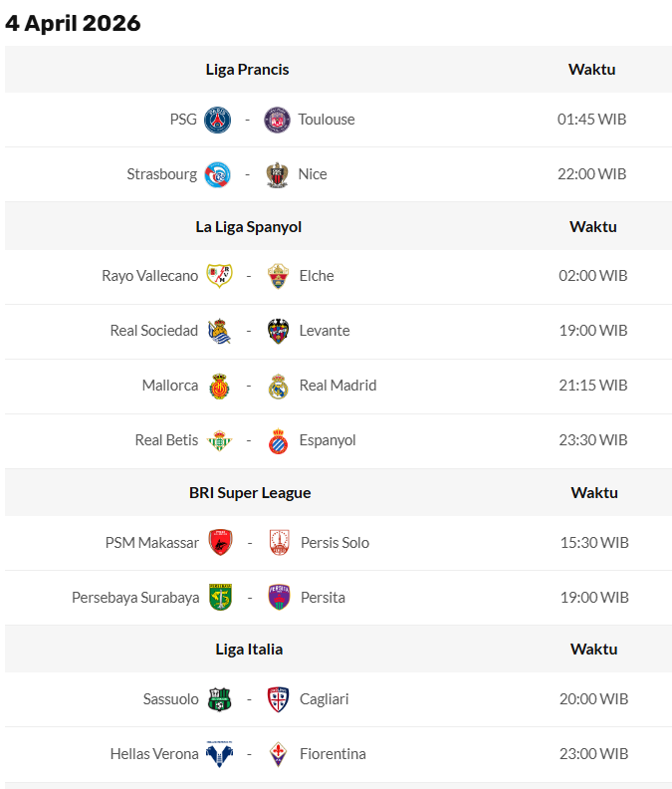
Task: Click the 21:15 WIB kickoff time
Action: click(592, 386)
